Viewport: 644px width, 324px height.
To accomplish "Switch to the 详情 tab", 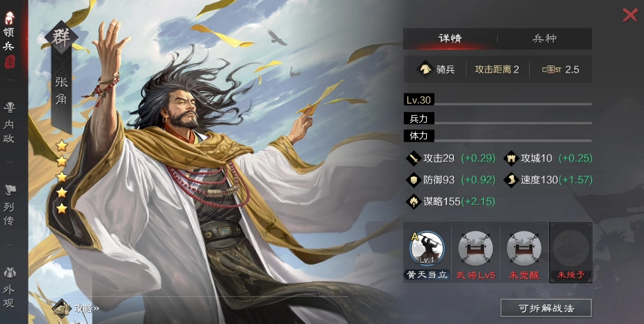I will 450,38.
